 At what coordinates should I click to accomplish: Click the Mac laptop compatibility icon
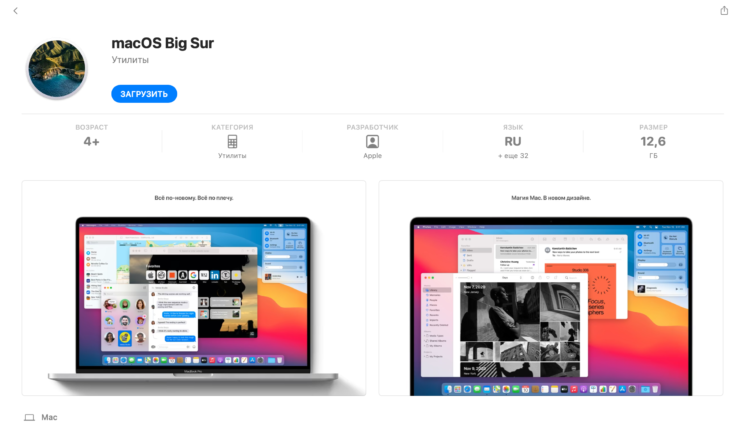point(29,417)
